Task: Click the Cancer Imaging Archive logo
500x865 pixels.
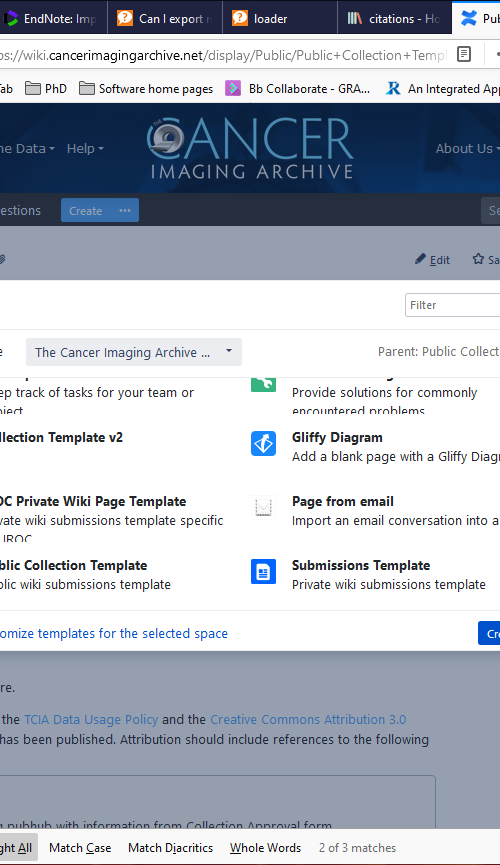Action: 250,148
